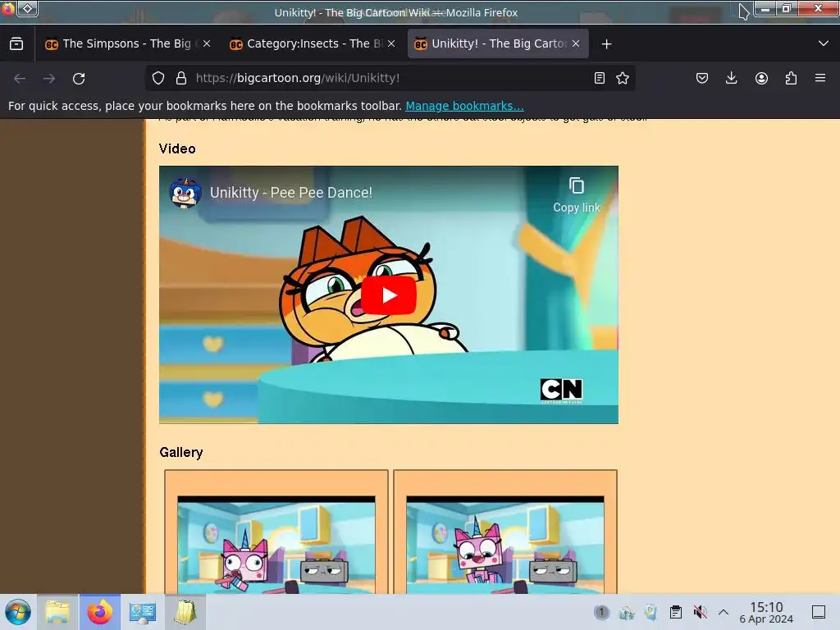840x630 pixels.
Task: Click the Video heading
Action: (177, 148)
